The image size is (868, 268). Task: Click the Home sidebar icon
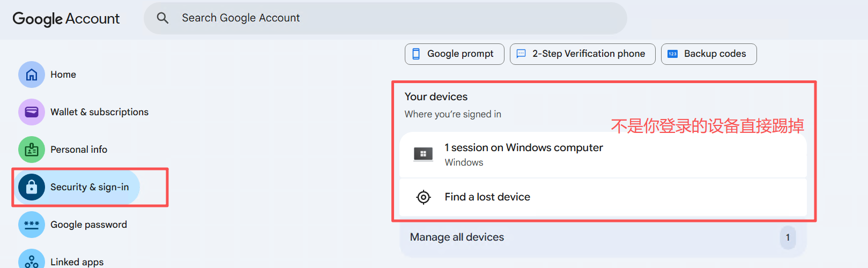[32, 75]
